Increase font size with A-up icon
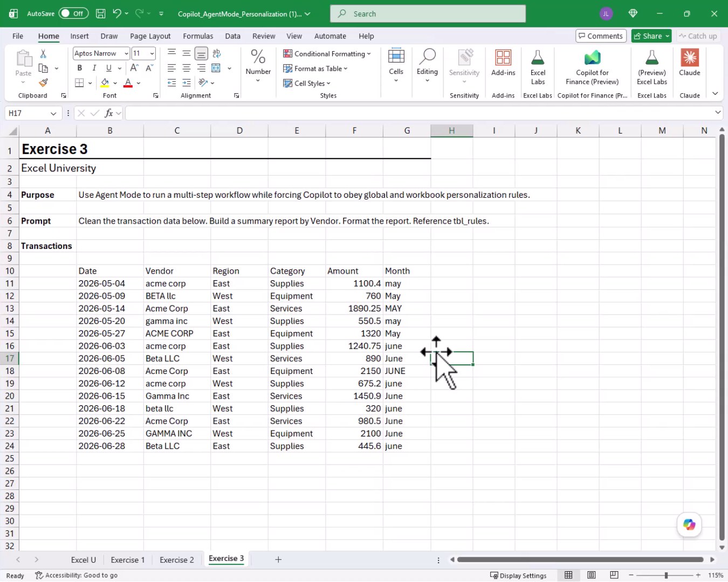The width and height of the screenshot is (728, 582). [x=134, y=68]
